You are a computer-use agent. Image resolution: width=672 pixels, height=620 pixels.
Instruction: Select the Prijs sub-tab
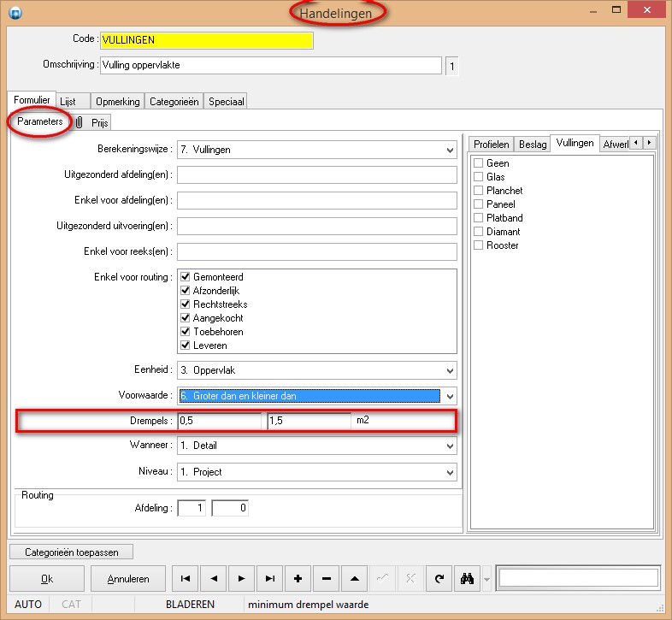click(99, 123)
